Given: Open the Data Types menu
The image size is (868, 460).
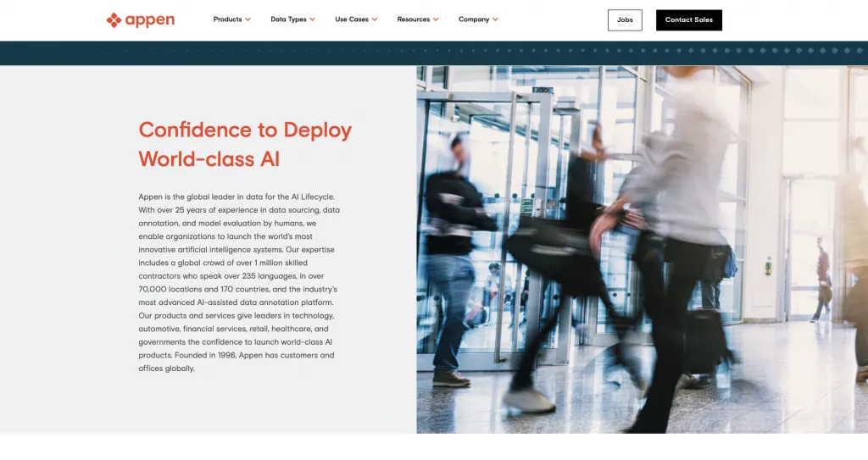Looking at the screenshot, I should [288, 19].
